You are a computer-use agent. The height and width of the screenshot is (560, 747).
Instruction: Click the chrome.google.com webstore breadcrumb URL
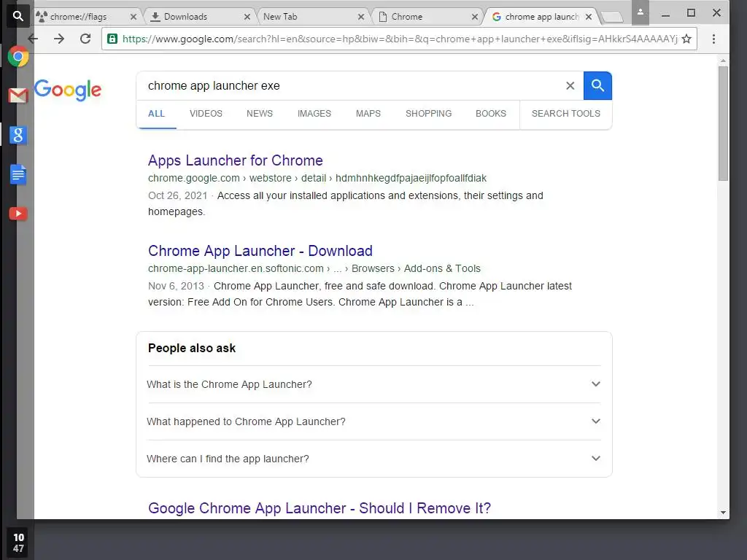pyautogui.click(x=317, y=178)
